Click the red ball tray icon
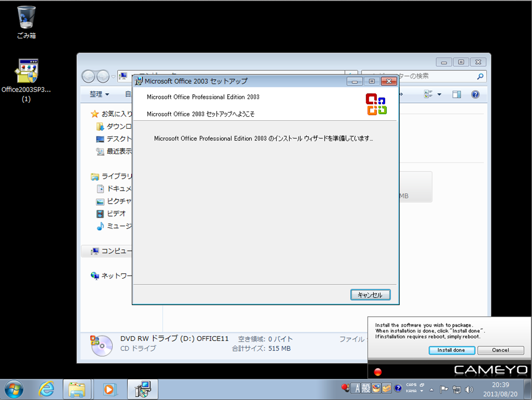This screenshot has width=532, height=400. coord(345,388)
